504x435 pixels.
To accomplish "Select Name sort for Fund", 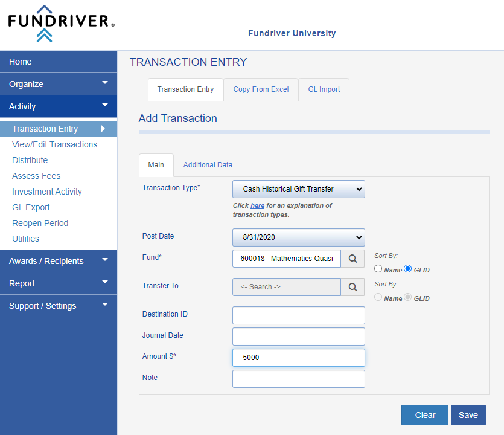I will tap(378, 269).
